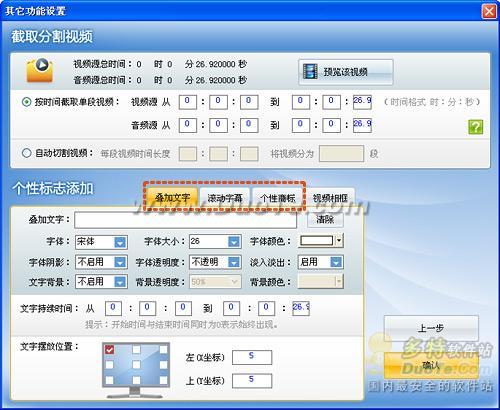Click the orange video folder icon
Viewport: 500px width, 410px height.
pos(40,70)
